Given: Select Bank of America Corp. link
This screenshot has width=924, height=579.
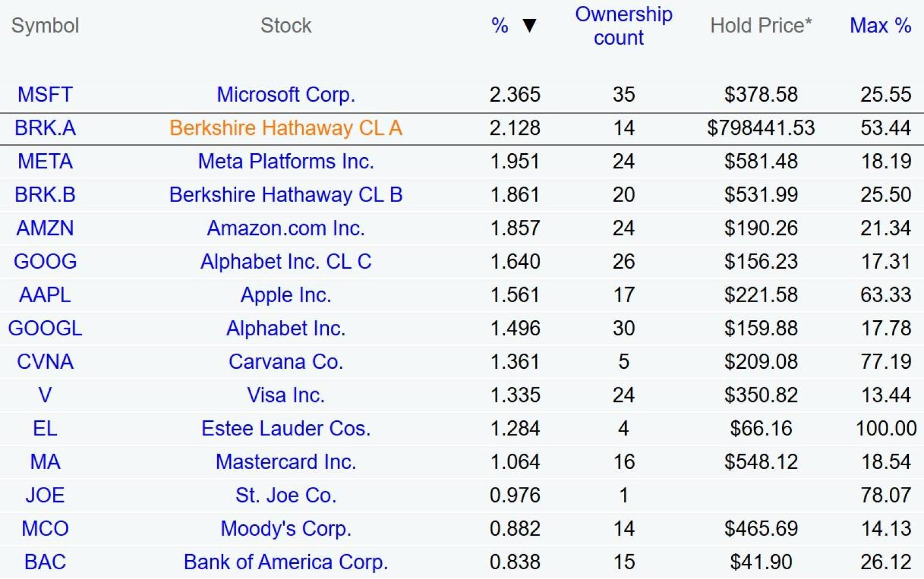Looking at the screenshot, I should [285, 562].
